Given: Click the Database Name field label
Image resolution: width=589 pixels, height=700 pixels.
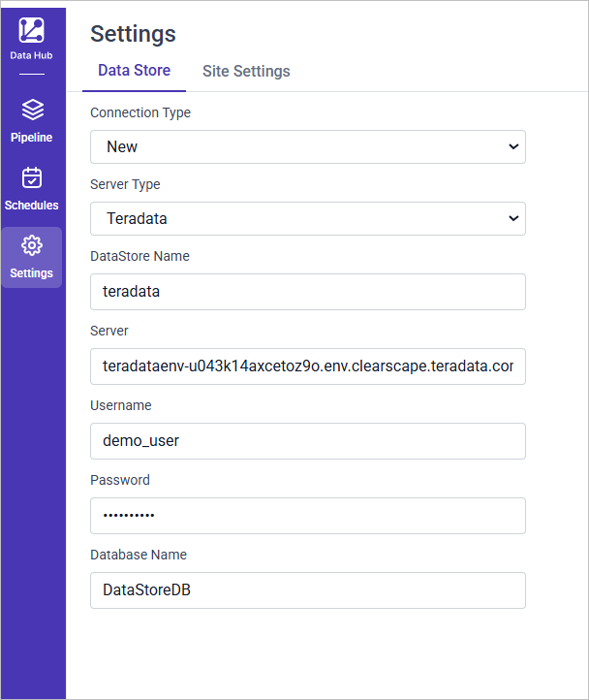Looking at the screenshot, I should click(139, 555).
